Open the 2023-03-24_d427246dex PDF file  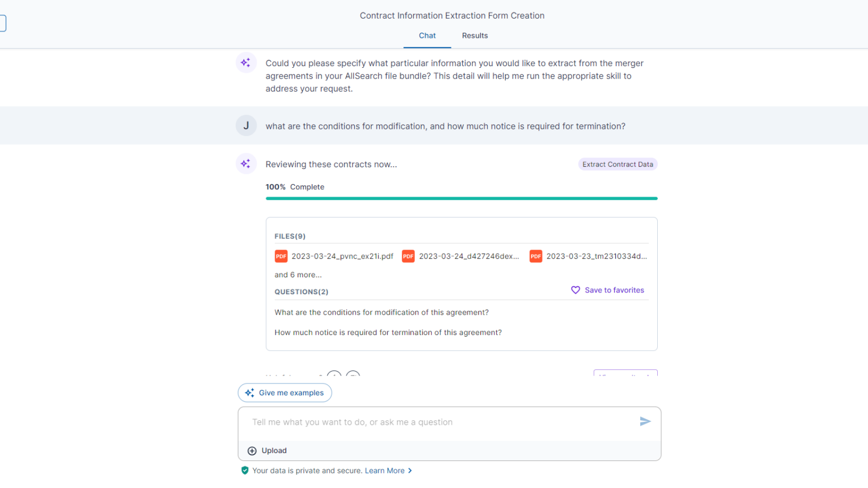coord(468,256)
